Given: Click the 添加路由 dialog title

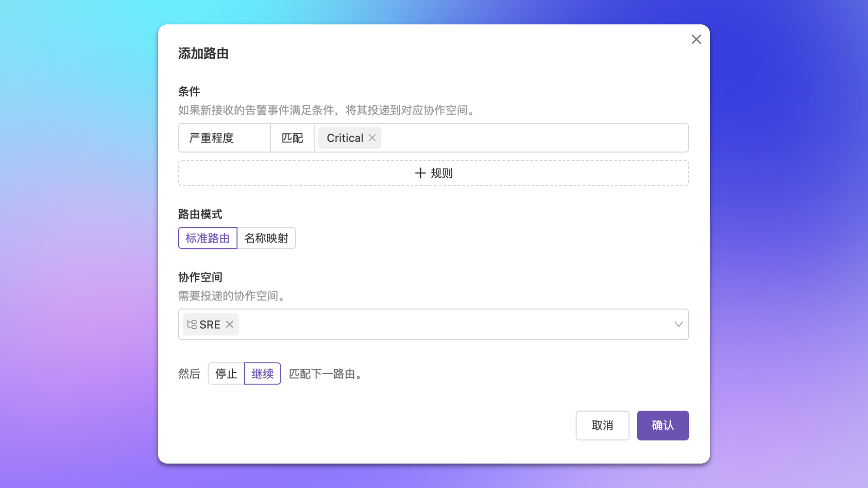Looking at the screenshot, I should 203,53.
